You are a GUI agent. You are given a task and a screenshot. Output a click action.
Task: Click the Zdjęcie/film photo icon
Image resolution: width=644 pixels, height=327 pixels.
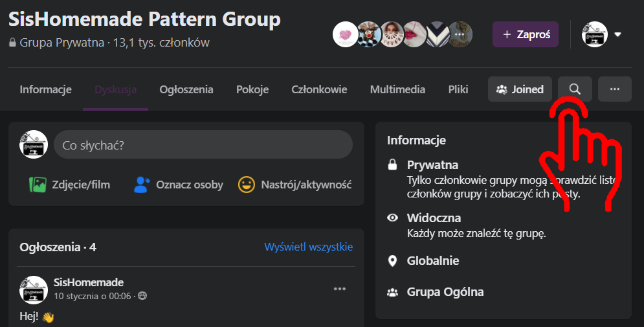38,185
